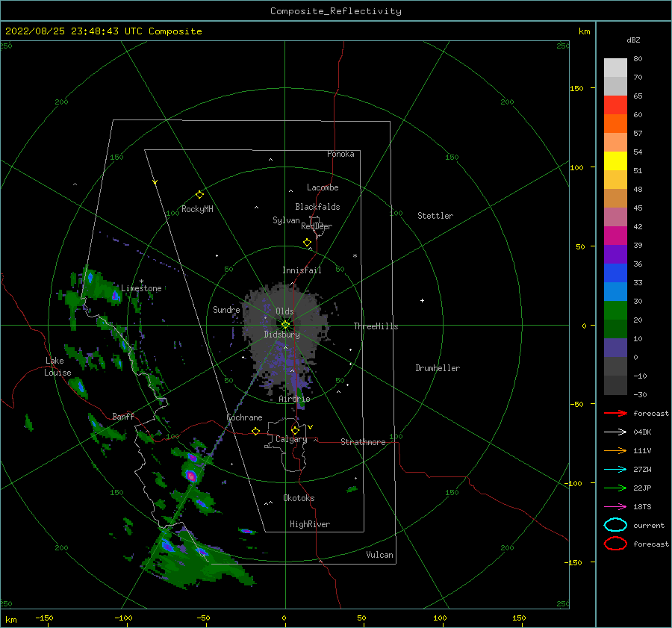Click the red forecast arrow in legend

615,413
